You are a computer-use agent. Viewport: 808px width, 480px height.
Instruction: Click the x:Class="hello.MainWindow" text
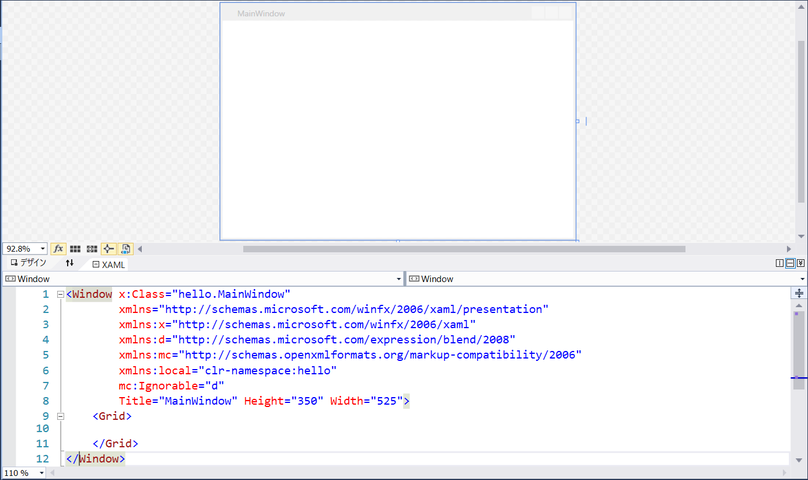[x=205, y=294]
